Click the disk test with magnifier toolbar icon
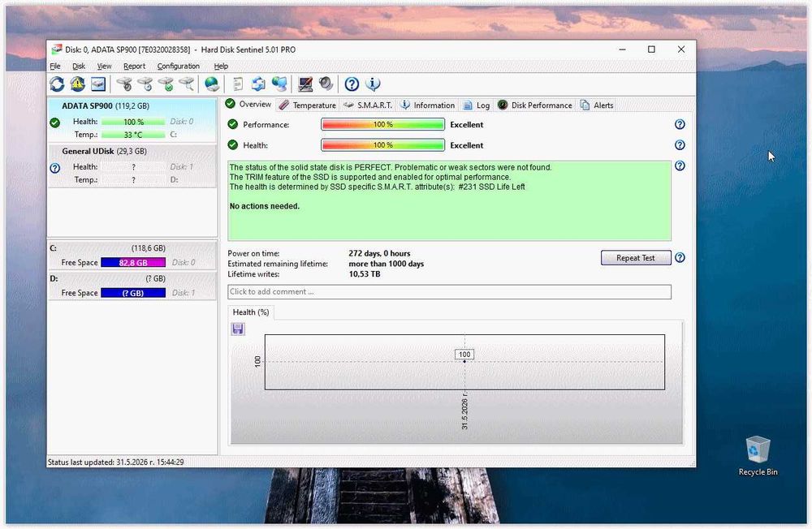The width and height of the screenshot is (812, 529). tap(187, 84)
